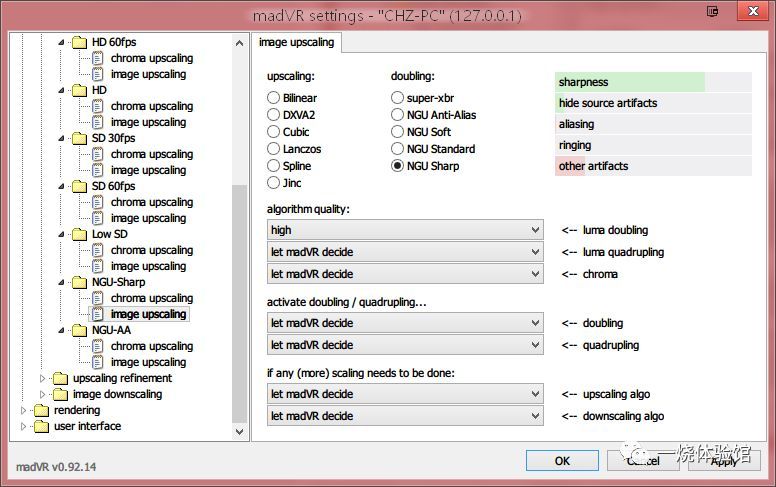Click the NGU-Sharp folder icon

tap(79, 282)
